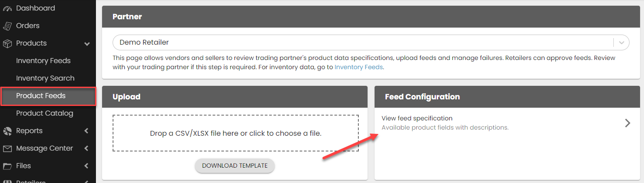Click the Reports pie chart icon

[x=7, y=131]
